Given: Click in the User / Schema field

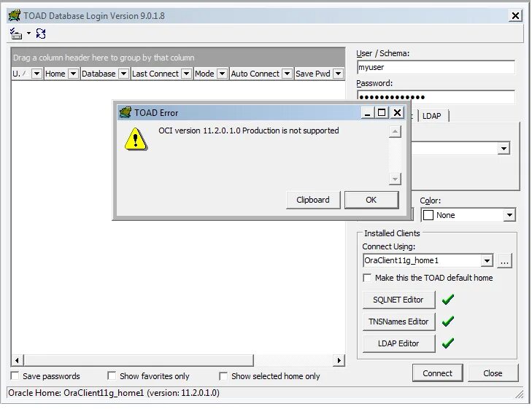Looking at the screenshot, I should [x=436, y=67].
